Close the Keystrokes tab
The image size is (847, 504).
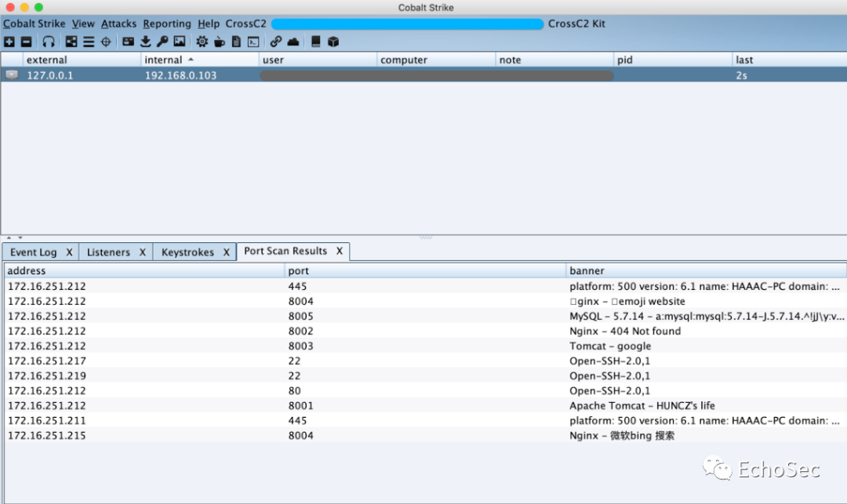tap(227, 252)
